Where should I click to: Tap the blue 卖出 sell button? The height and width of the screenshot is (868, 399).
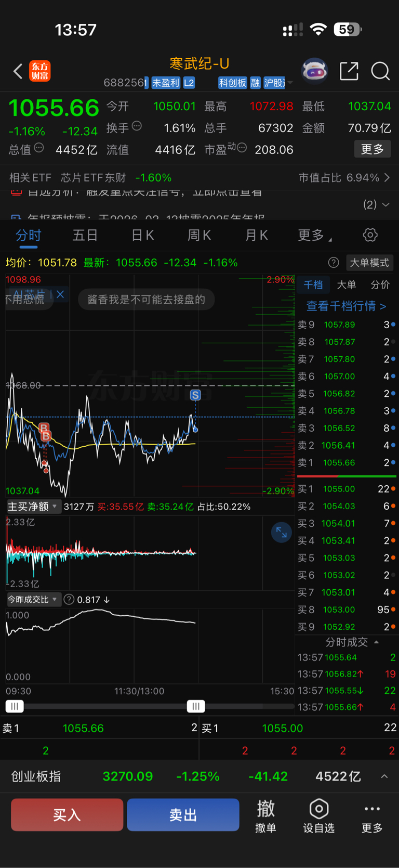click(183, 814)
